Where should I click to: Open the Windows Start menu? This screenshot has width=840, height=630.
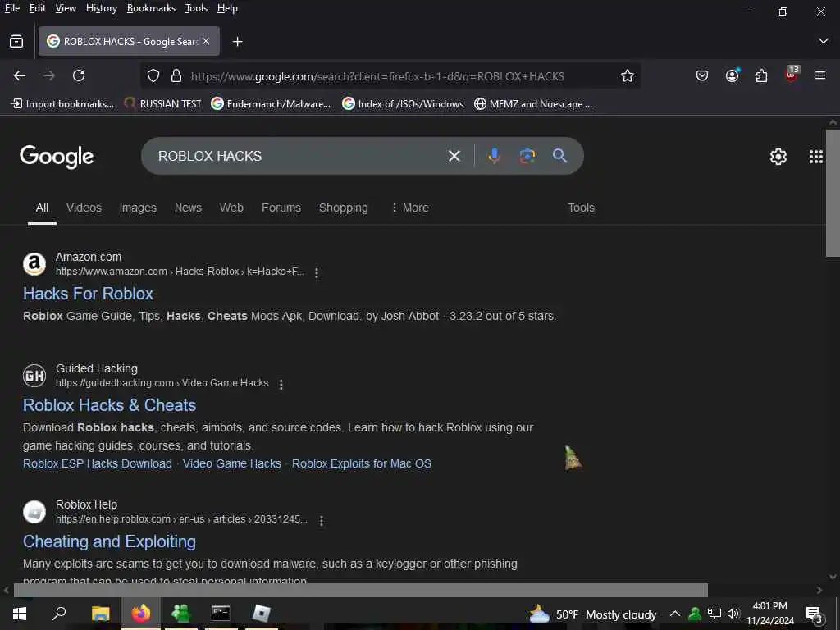pos(20,614)
